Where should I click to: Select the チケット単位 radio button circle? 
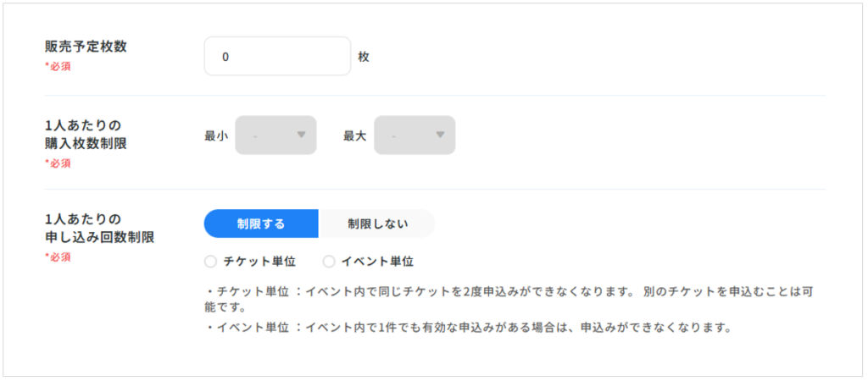click(x=210, y=262)
